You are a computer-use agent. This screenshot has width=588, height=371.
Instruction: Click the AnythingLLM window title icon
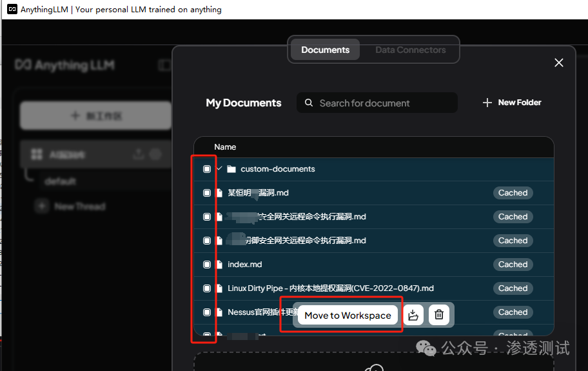(12, 9)
